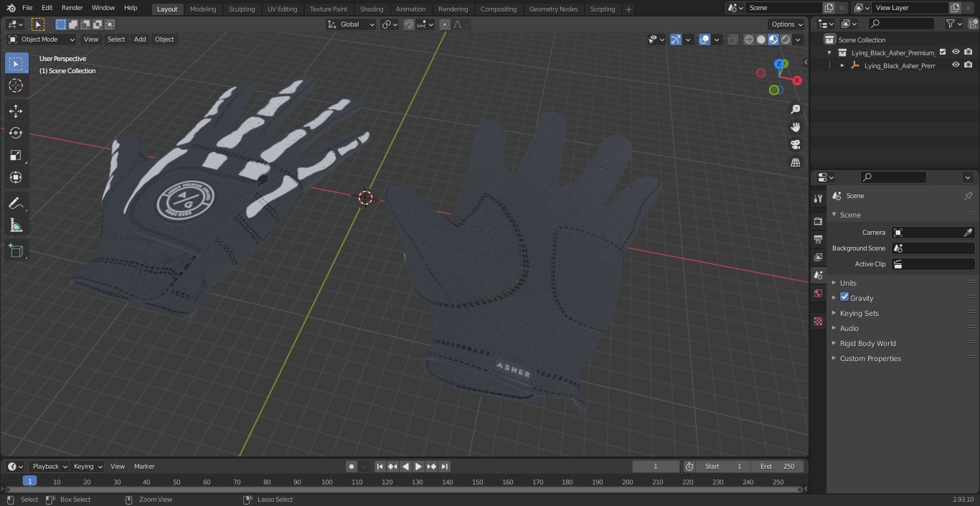Switch orthographic/perspective grid icon
980x506 pixels.
tap(795, 163)
